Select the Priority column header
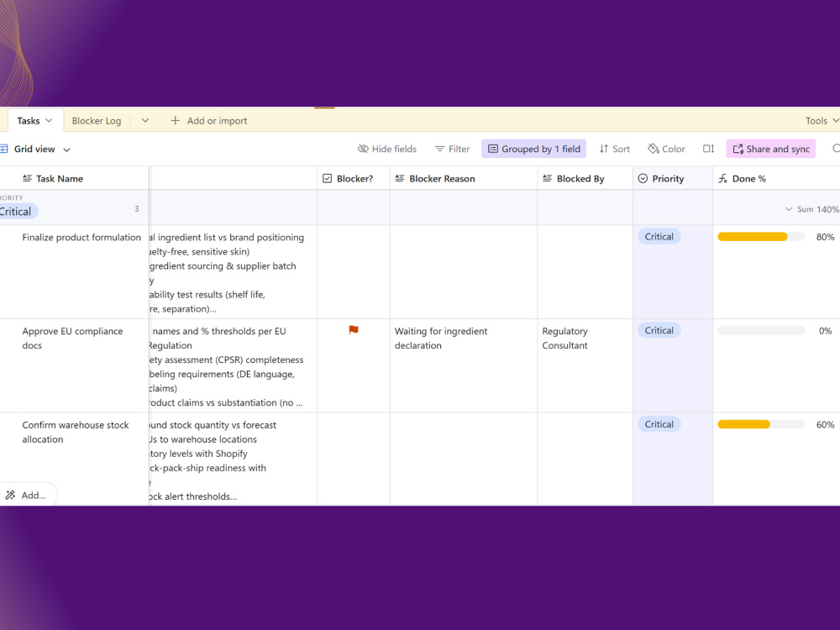Viewport: 840px width, 630px height. point(673,178)
